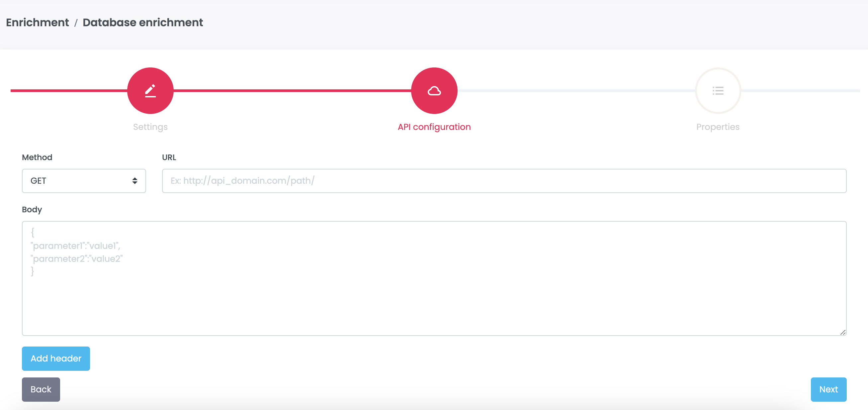The width and height of the screenshot is (868, 410).
Task: Click the Body textarea resize handle
Action: [x=843, y=332]
